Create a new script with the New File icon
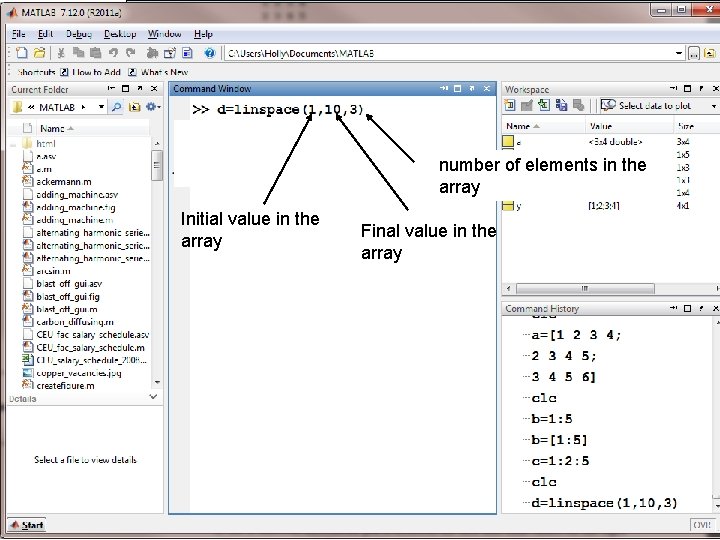Viewport: 720px width, 540px height. (22, 53)
